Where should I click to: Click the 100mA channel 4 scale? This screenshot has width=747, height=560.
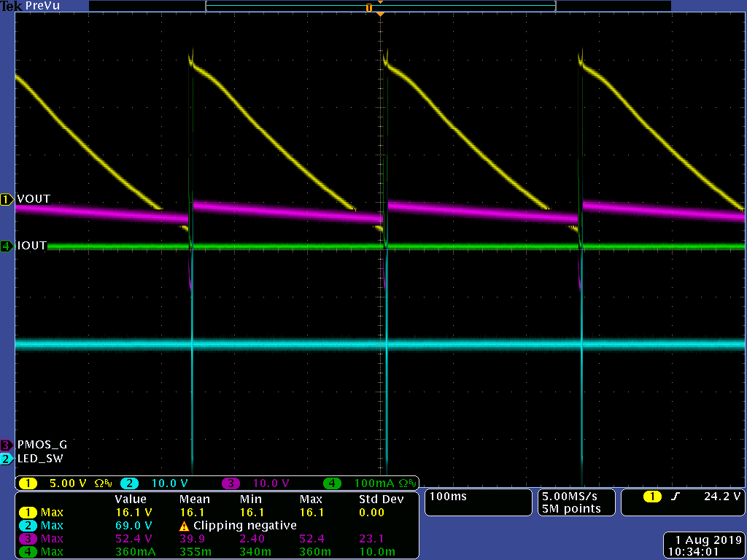(x=374, y=483)
